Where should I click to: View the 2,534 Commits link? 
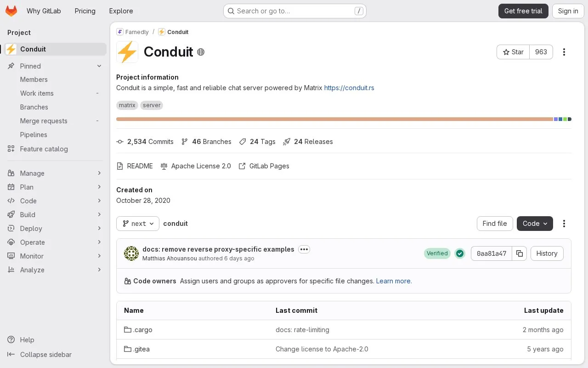(x=145, y=142)
